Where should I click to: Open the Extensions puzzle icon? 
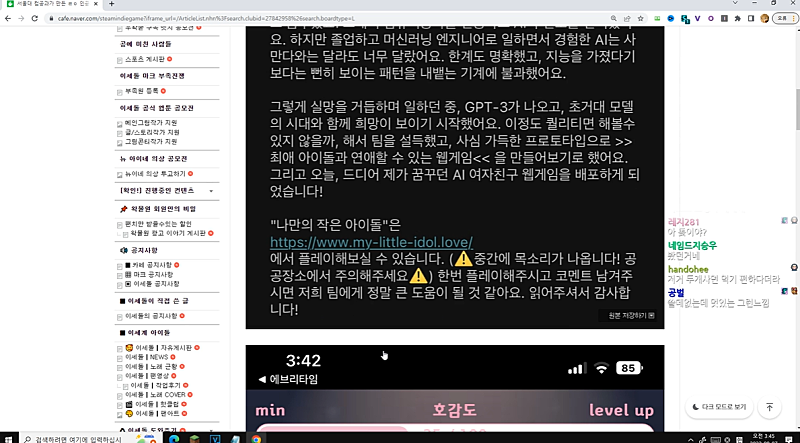[x=737, y=18]
